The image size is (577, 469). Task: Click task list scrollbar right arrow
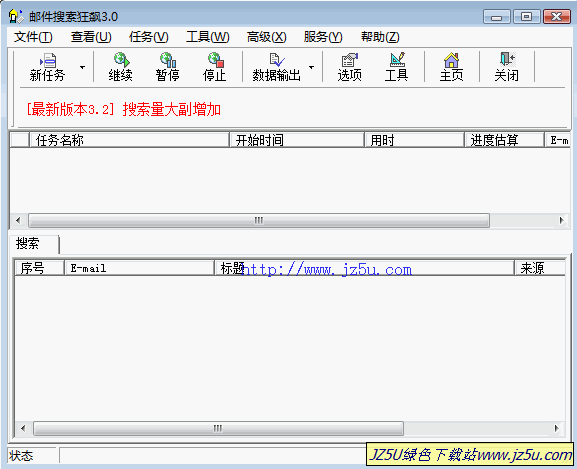coord(561,220)
